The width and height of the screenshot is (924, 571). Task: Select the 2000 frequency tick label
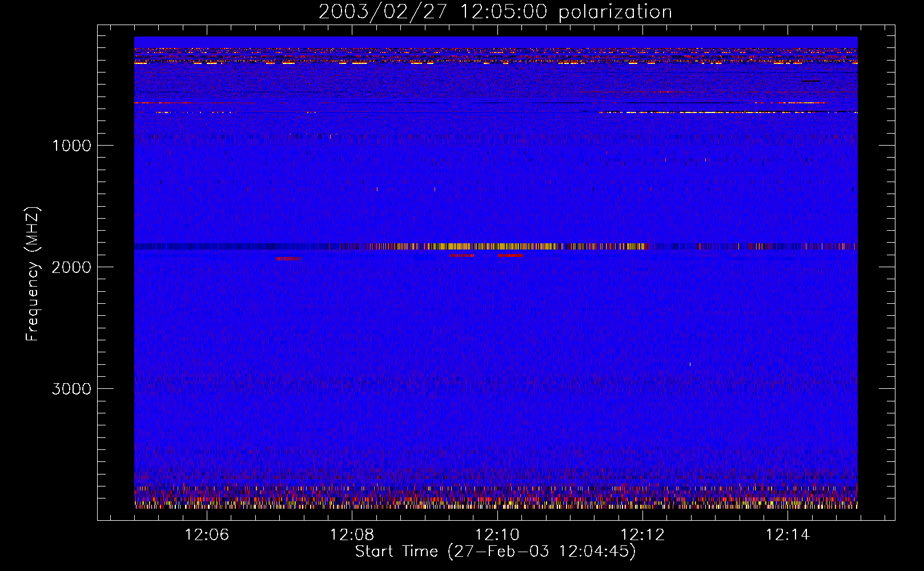(x=71, y=267)
